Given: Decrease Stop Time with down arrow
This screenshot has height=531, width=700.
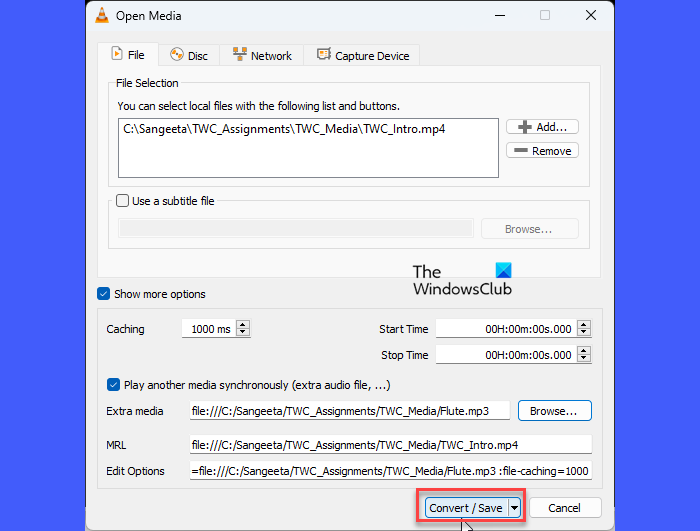Looking at the screenshot, I should tap(584, 359).
